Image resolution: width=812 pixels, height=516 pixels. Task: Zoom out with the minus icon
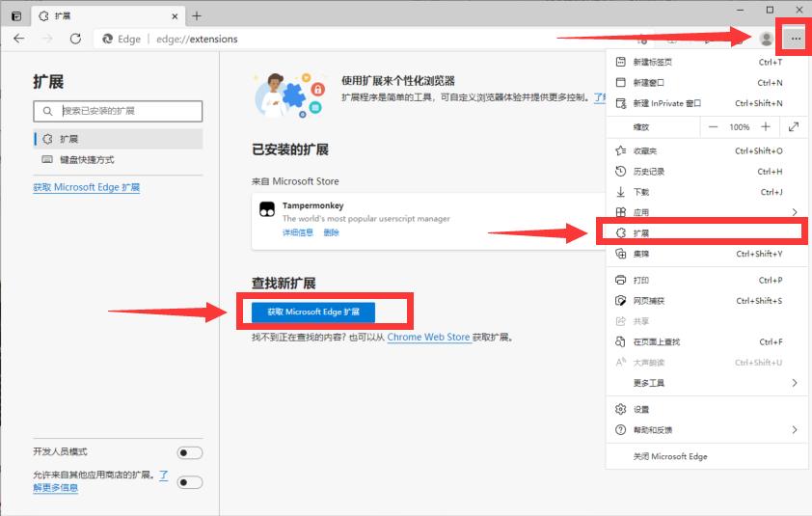coord(713,127)
